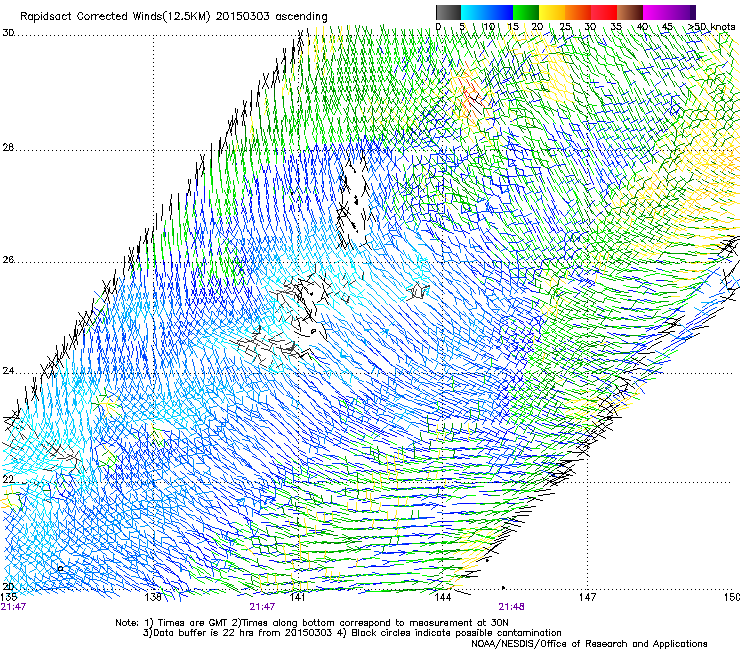Click the '25' label under the color bar

(x=565, y=27)
